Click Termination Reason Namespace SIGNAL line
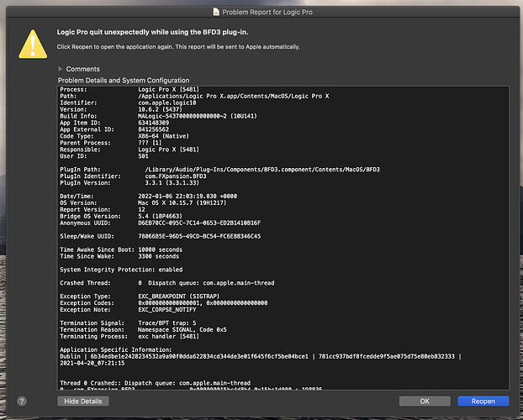Viewport: 523px width, 420px height. (x=143, y=329)
